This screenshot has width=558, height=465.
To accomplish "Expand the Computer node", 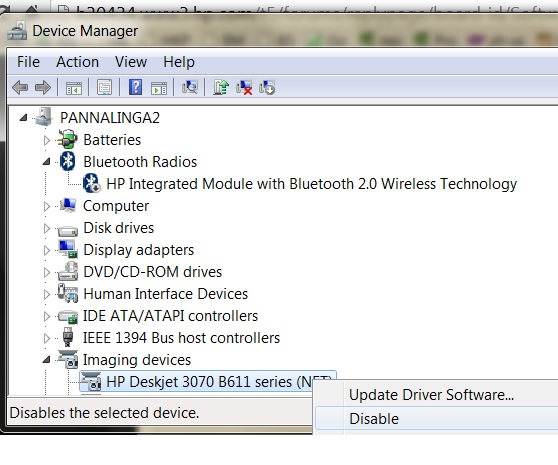I will pos(47,206).
